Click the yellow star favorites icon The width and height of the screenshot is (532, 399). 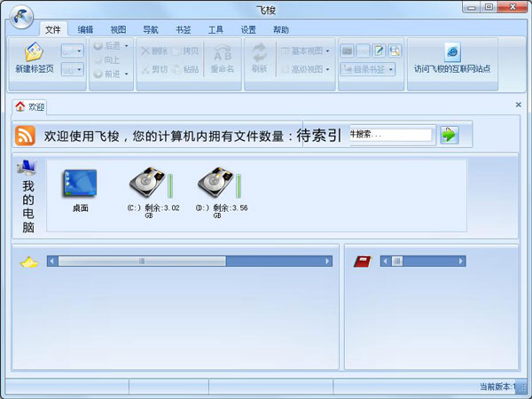(x=29, y=262)
